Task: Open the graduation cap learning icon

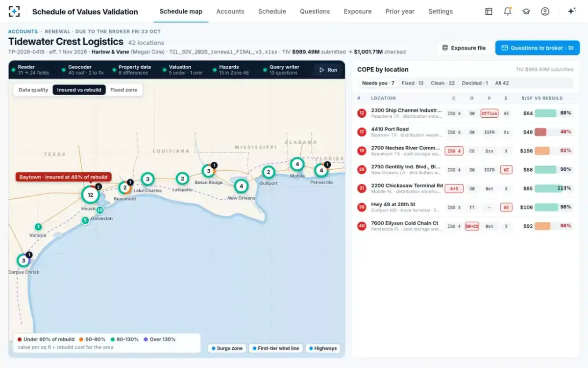Action: 526,11
